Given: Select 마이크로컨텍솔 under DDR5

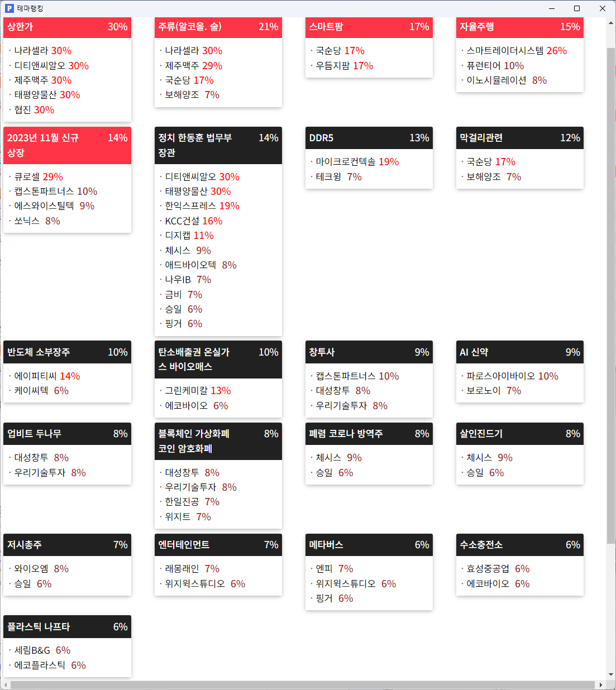Looking at the screenshot, I should [345, 162].
